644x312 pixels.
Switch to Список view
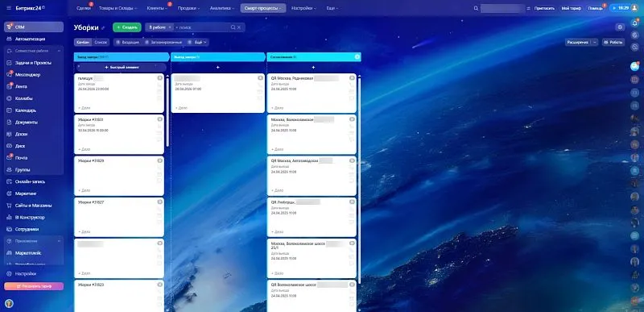pyautogui.click(x=101, y=42)
